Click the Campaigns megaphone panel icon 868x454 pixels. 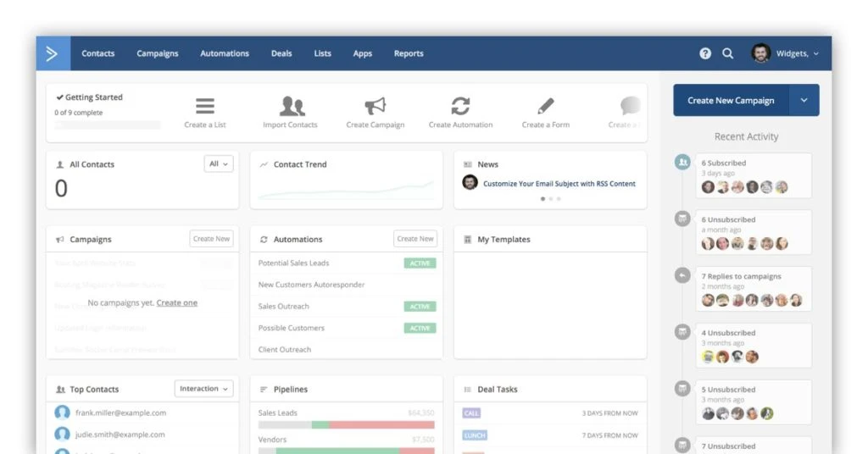pyautogui.click(x=60, y=240)
